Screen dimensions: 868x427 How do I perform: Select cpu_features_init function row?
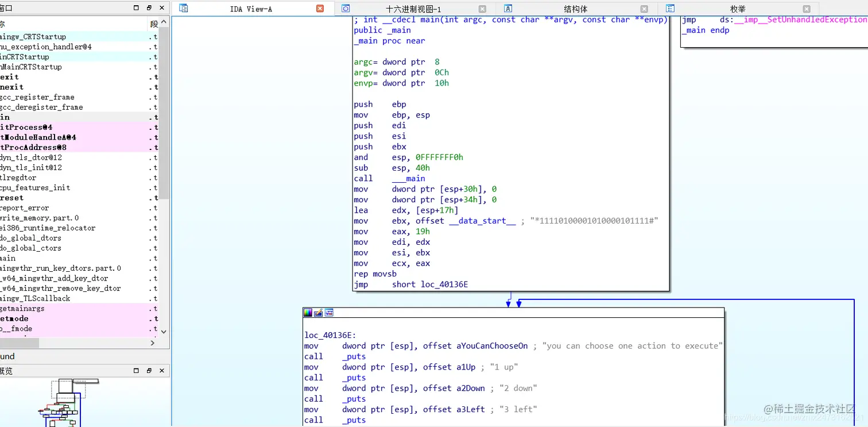tap(79, 187)
